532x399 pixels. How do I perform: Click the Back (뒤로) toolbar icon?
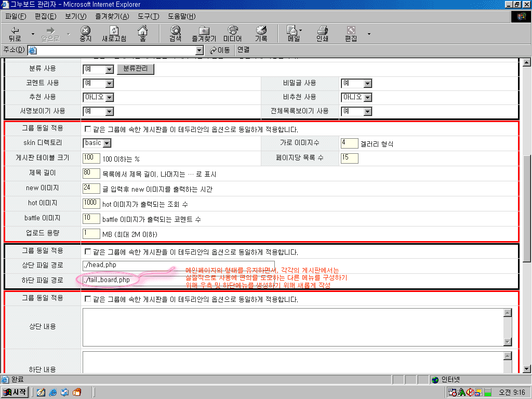click(15, 34)
